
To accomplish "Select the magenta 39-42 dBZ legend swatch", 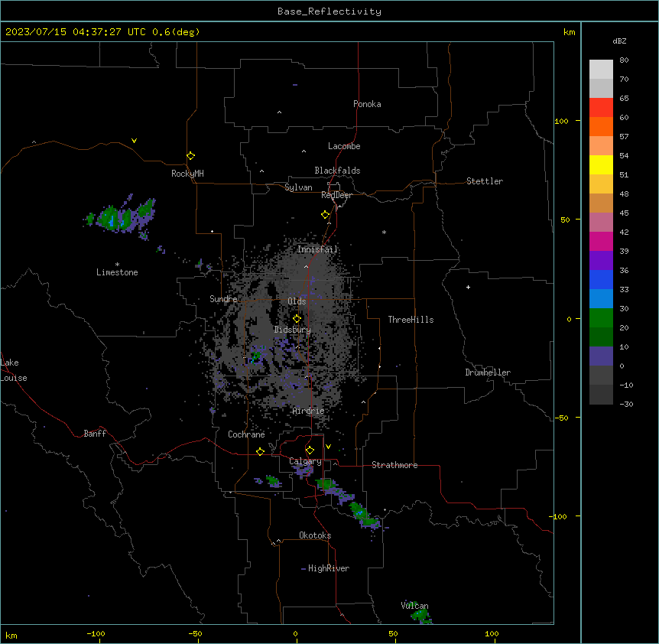I will pos(601,241).
